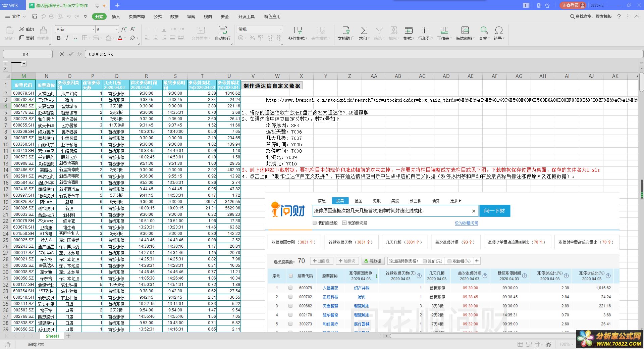This screenshot has height=349, width=644.
Task: Click the Cut (剪切) scissors button
Action: pos(26,29)
